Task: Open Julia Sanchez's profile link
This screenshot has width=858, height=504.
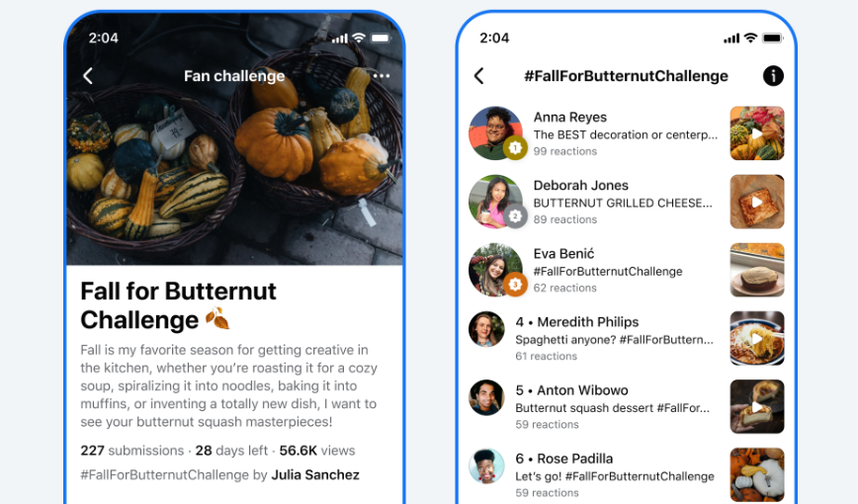Action: point(315,474)
